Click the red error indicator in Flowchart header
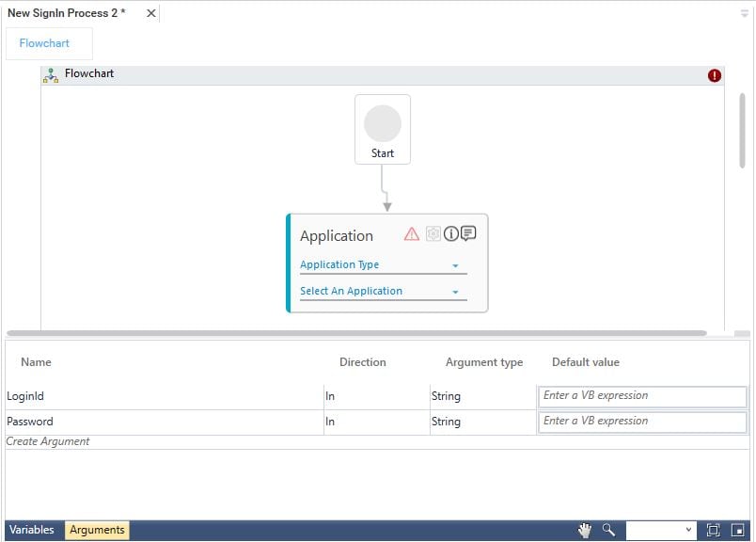The width and height of the screenshot is (756, 542). (x=715, y=75)
